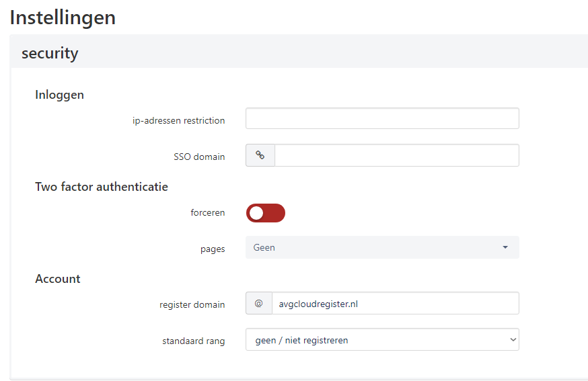Click the pages label text
The height and width of the screenshot is (381, 588).
[x=213, y=249]
